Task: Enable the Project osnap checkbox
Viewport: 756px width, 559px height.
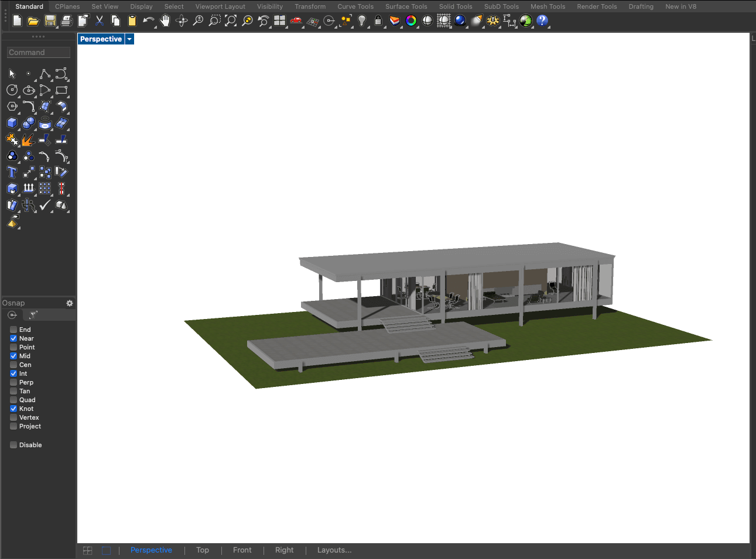Action: [x=13, y=426]
